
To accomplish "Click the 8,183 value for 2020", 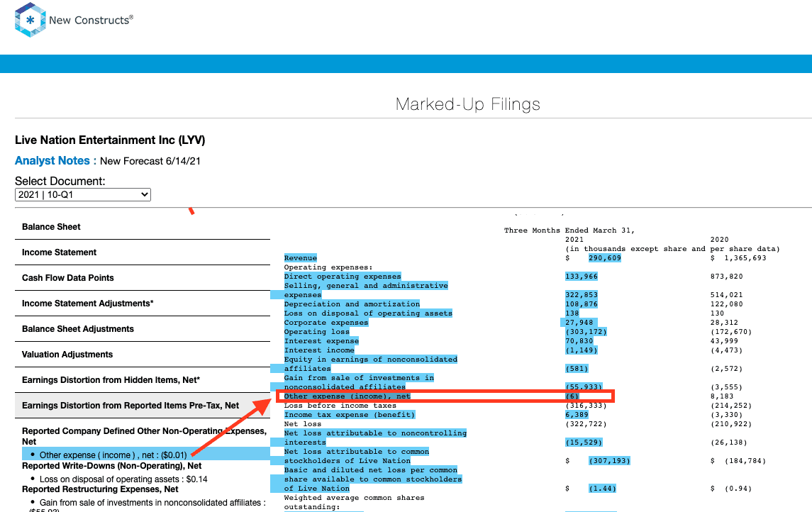I will coord(722,396).
